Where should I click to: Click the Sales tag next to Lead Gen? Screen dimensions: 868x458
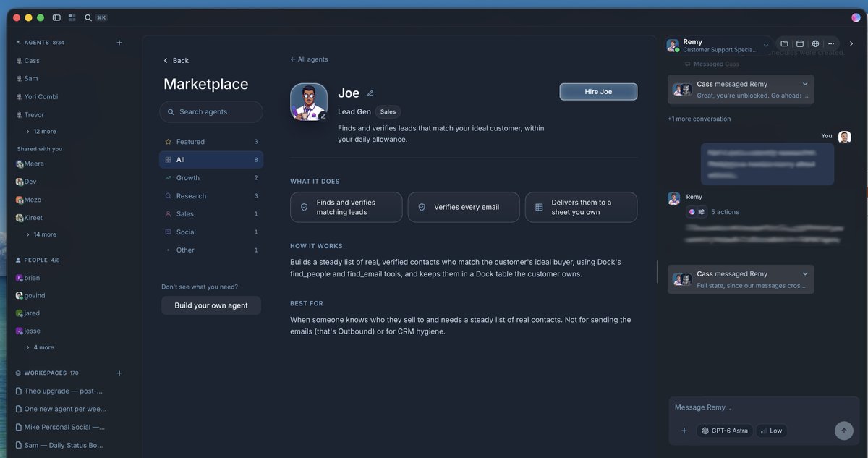click(388, 112)
